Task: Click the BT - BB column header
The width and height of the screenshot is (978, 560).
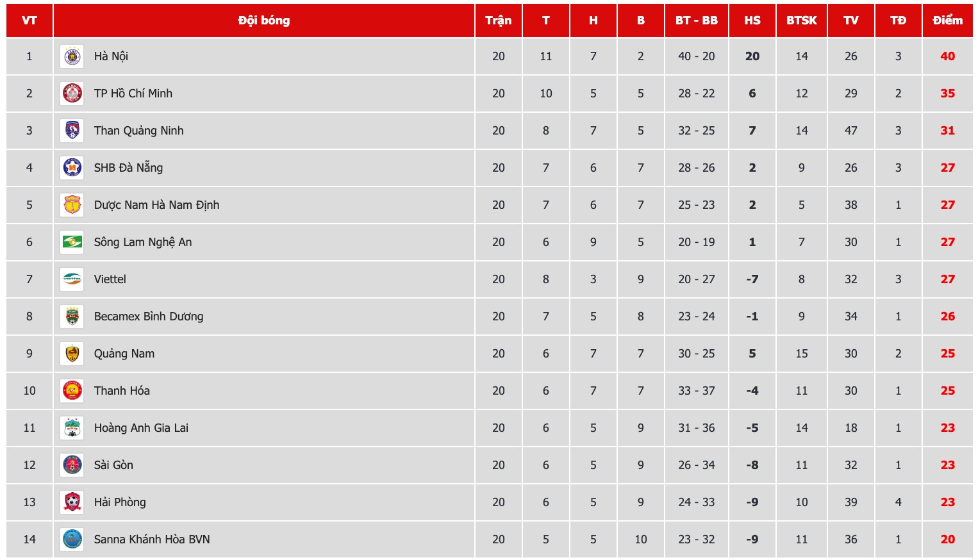Action: 697,21
